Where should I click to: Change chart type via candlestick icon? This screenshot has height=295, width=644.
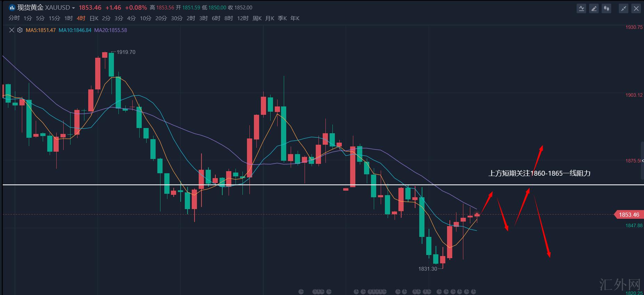point(606,8)
